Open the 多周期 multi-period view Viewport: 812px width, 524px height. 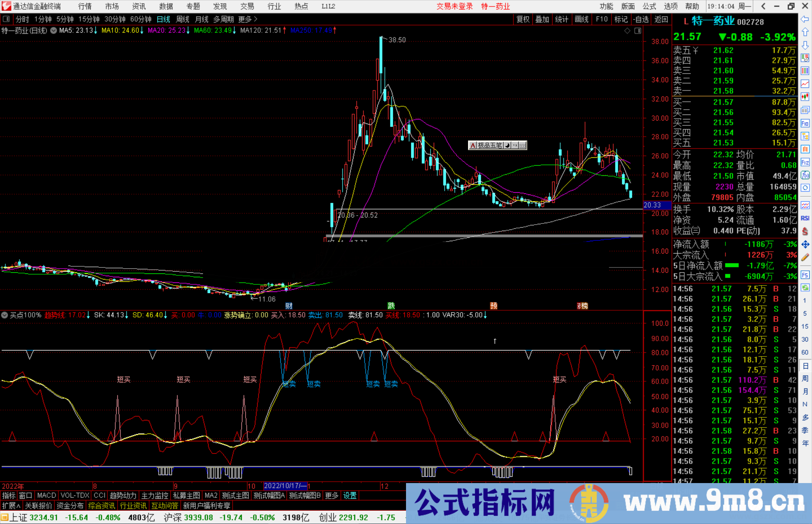tap(223, 19)
